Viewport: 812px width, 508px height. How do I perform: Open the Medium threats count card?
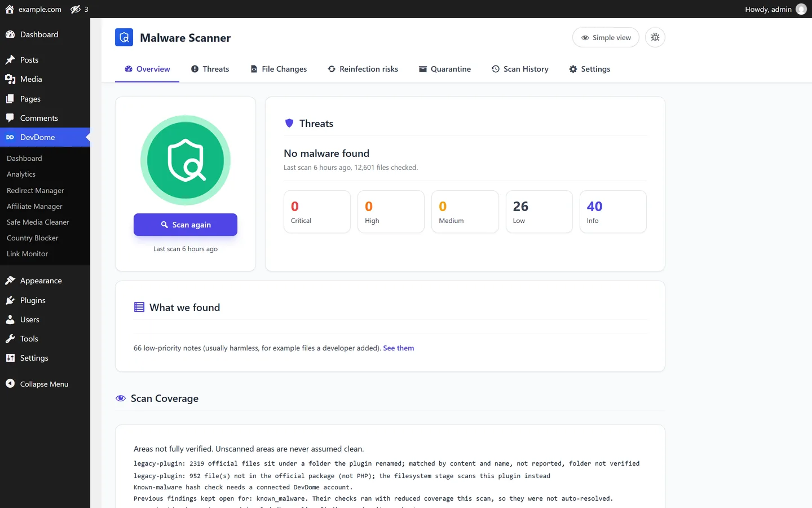tap(465, 212)
